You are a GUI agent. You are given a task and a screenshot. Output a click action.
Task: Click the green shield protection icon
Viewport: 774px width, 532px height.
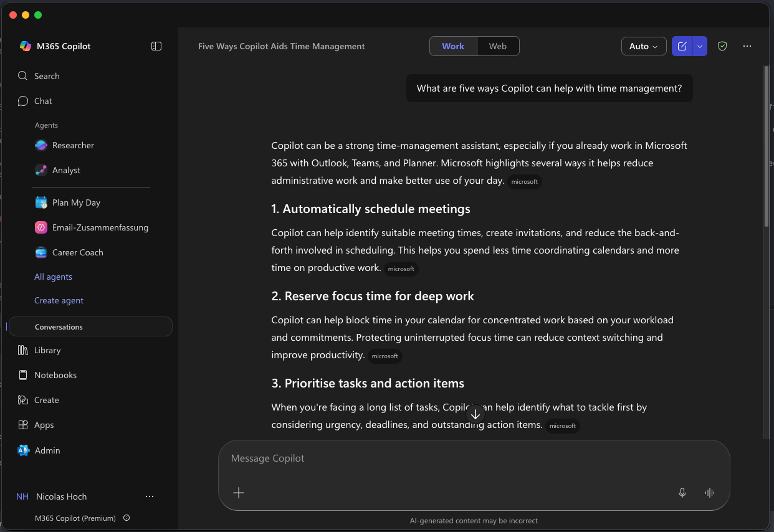(722, 46)
